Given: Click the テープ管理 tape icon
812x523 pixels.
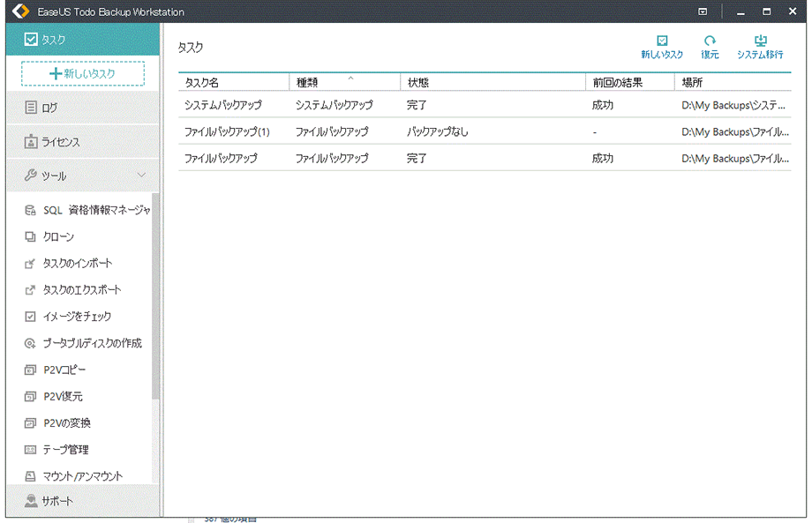Looking at the screenshot, I should tap(30, 450).
